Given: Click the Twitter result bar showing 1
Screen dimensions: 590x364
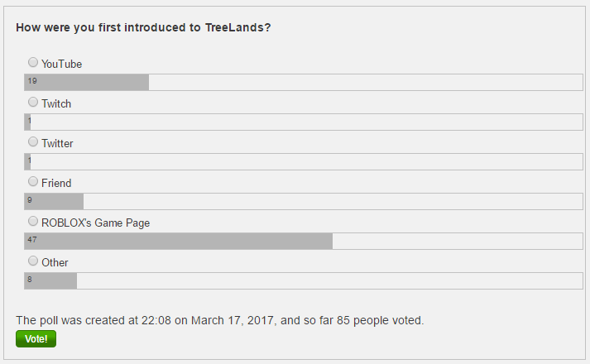Looking at the screenshot, I should [x=304, y=161].
